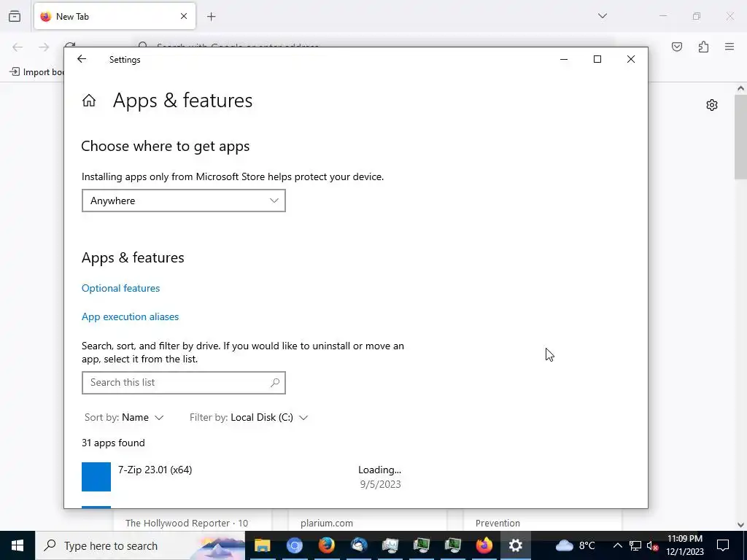
Task: Click the Type here to search box
Action: pyautogui.click(x=140, y=545)
